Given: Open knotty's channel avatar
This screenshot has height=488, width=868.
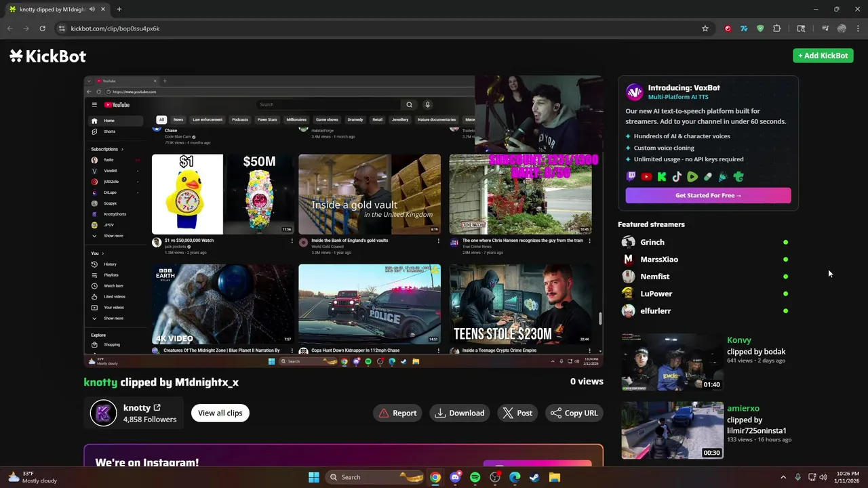Looking at the screenshot, I should click(x=103, y=413).
